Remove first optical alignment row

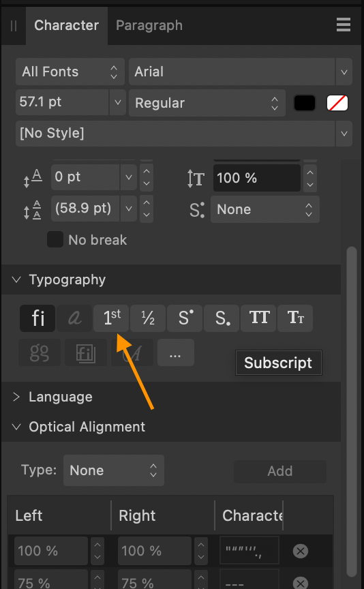coord(300,551)
